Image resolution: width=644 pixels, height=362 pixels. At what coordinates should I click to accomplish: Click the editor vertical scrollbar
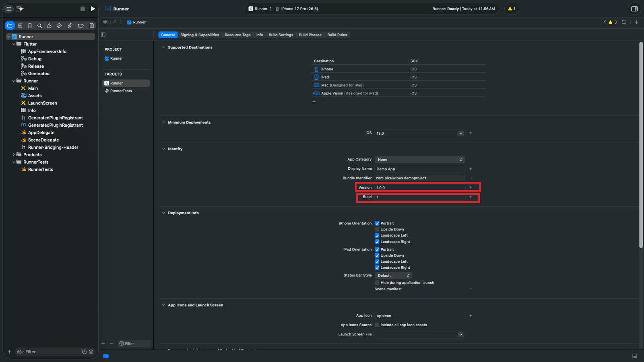coord(641,145)
